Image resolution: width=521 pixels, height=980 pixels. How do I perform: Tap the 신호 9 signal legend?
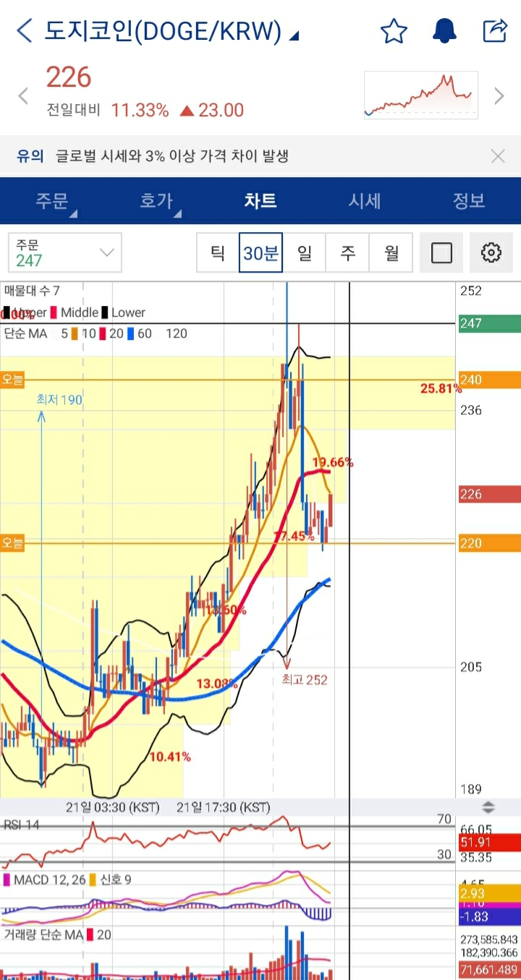click(x=116, y=879)
